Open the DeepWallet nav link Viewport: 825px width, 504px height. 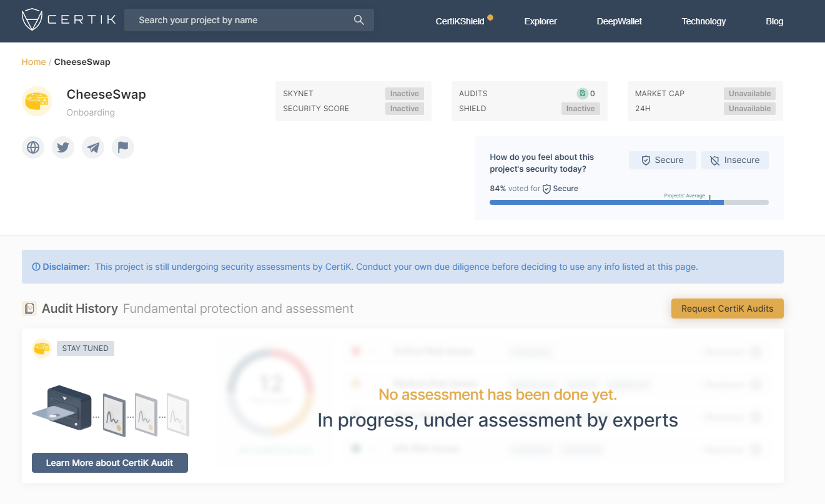619,21
